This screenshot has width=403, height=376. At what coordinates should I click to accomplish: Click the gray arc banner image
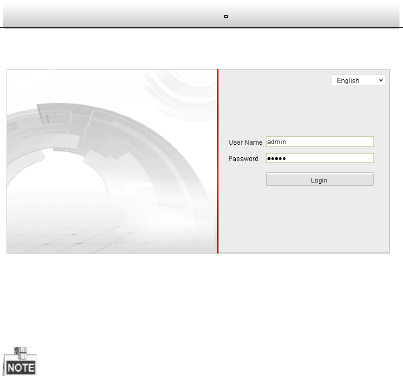pyautogui.click(x=112, y=161)
